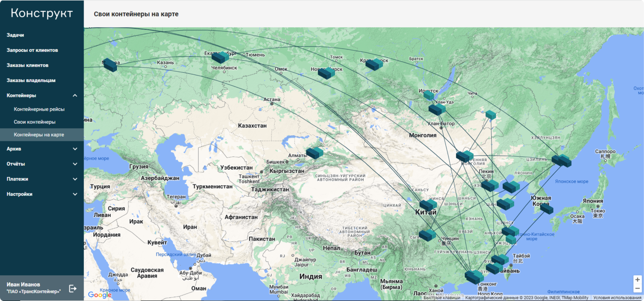Click the Конструкт logo
Viewport: 644px width, 301px height.
42,13
